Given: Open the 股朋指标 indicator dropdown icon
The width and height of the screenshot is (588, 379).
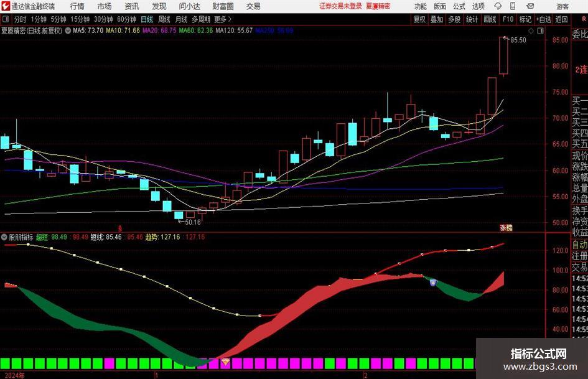Looking at the screenshot, I should pos(4,237).
